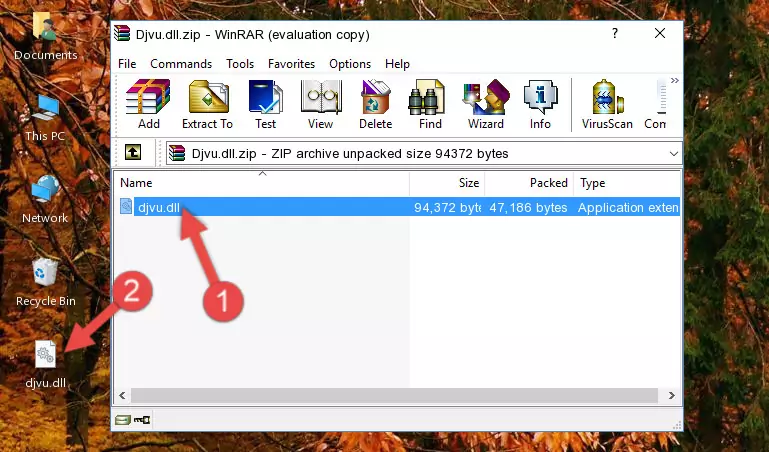769x452 pixels.
Task: Launch the Wizard tool
Action: click(x=486, y=104)
